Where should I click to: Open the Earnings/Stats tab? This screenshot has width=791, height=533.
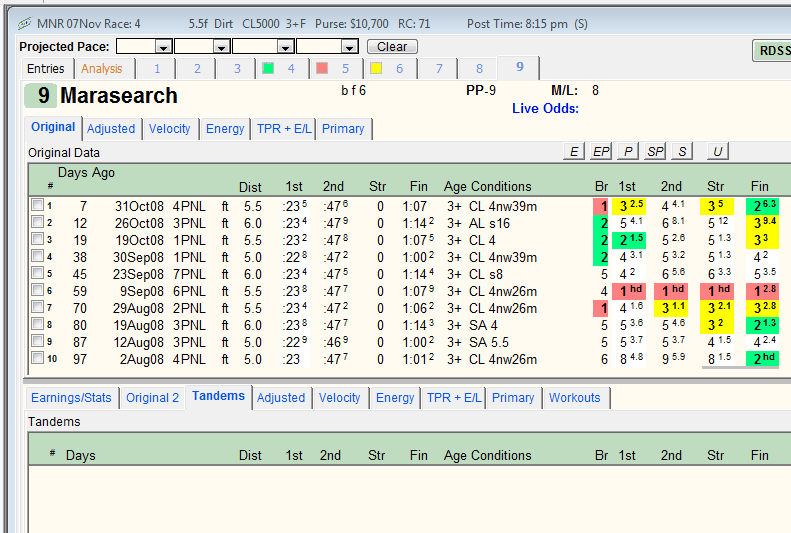(71, 398)
